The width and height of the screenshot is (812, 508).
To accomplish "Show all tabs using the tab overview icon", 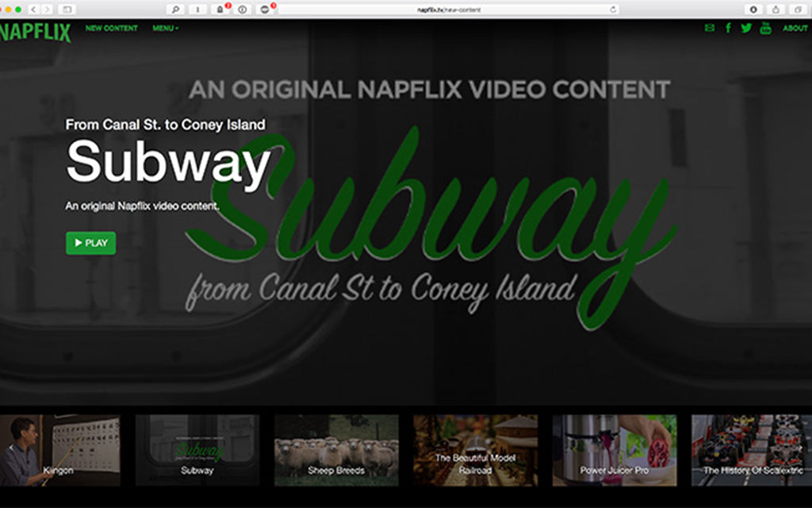I will pyautogui.click(x=796, y=10).
